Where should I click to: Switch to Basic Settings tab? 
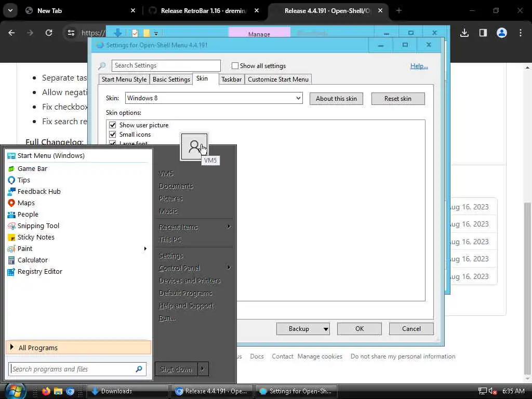pos(171,79)
